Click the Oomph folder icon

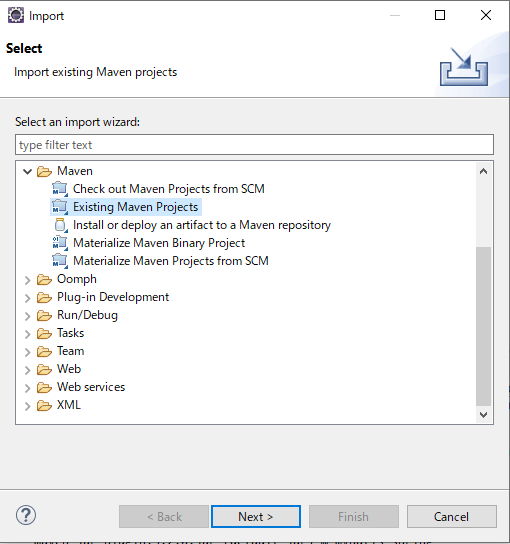click(44, 280)
